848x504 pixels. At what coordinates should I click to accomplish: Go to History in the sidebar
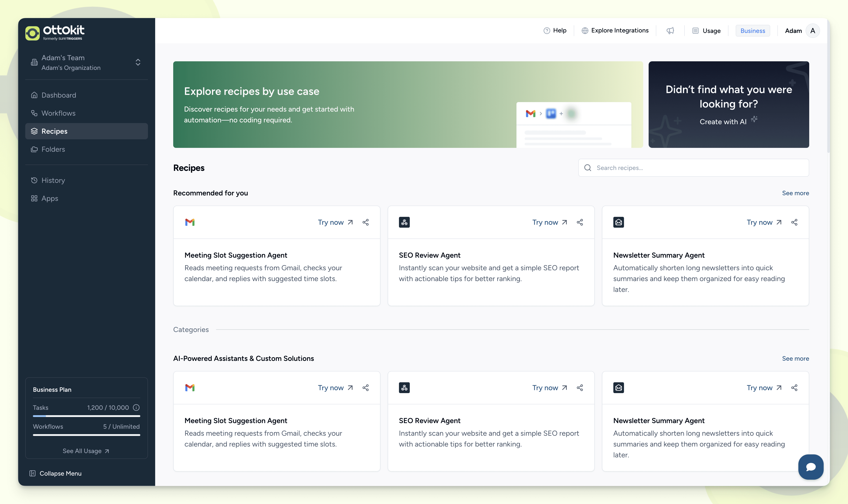(53, 180)
